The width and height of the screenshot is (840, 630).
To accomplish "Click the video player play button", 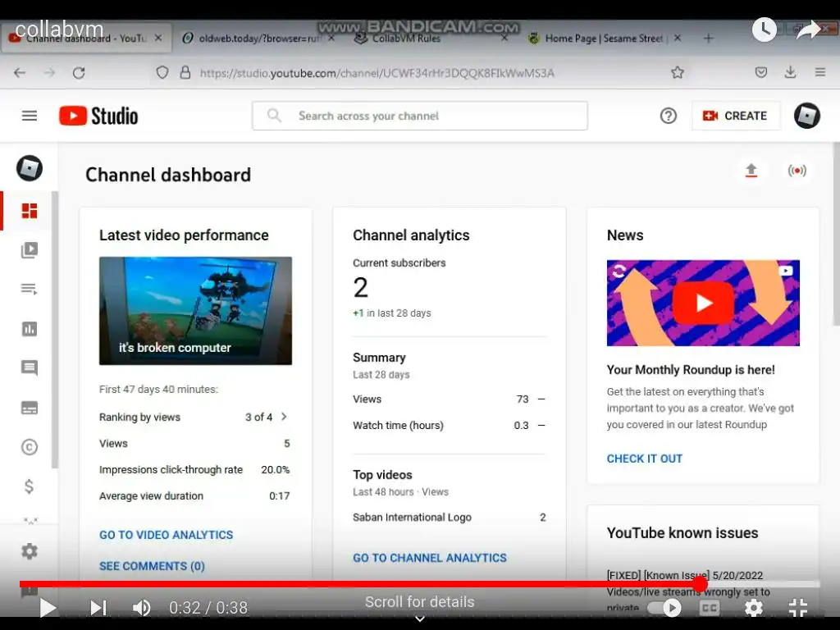I will click(x=48, y=608).
